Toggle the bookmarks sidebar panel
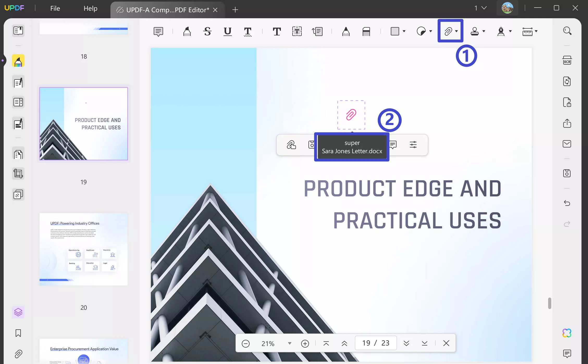588x364 pixels. click(18, 333)
